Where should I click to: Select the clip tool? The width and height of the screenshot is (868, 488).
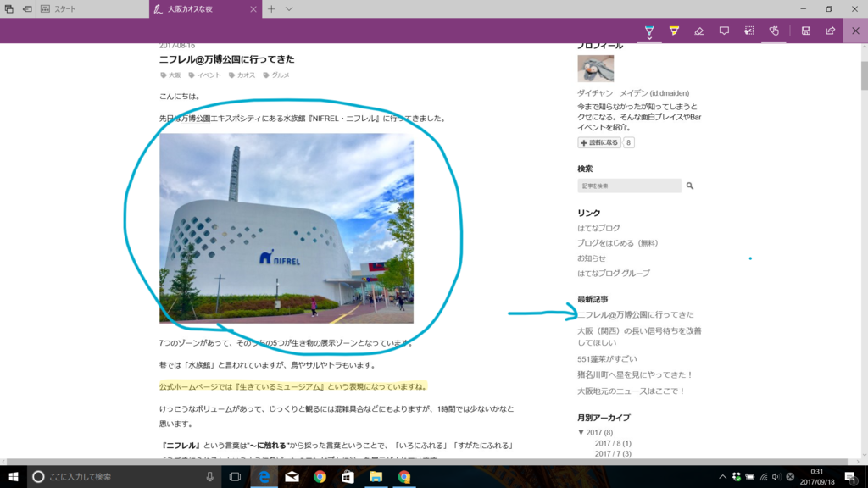coord(748,31)
